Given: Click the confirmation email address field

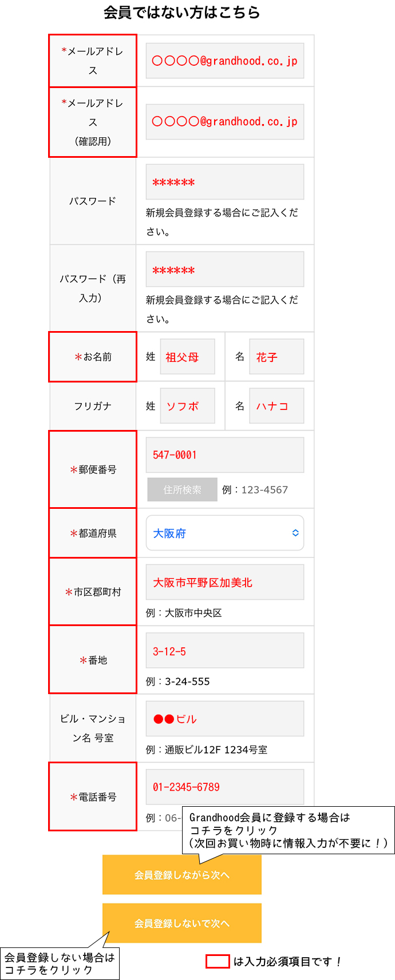Looking at the screenshot, I should pyautogui.click(x=225, y=122).
